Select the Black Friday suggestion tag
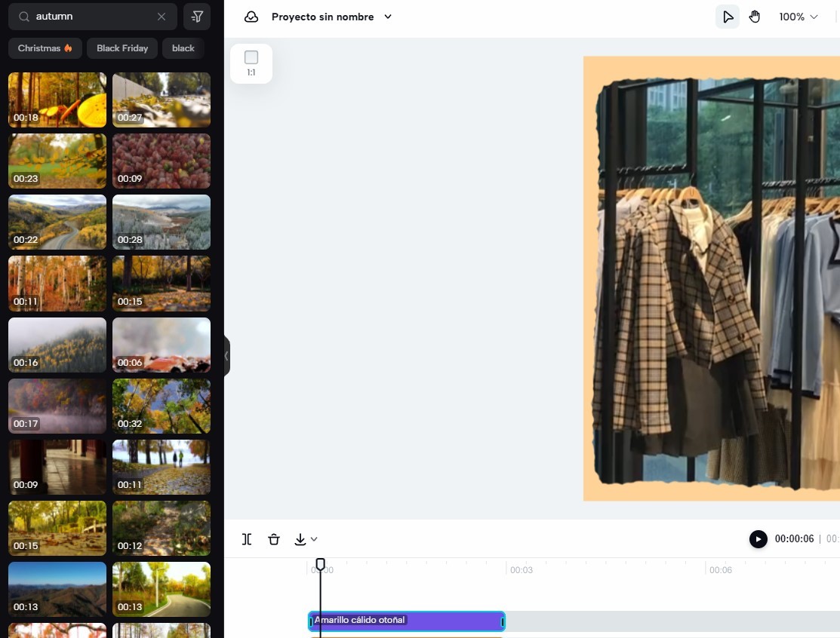The width and height of the screenshot is (840, 638). click(122, 48)
